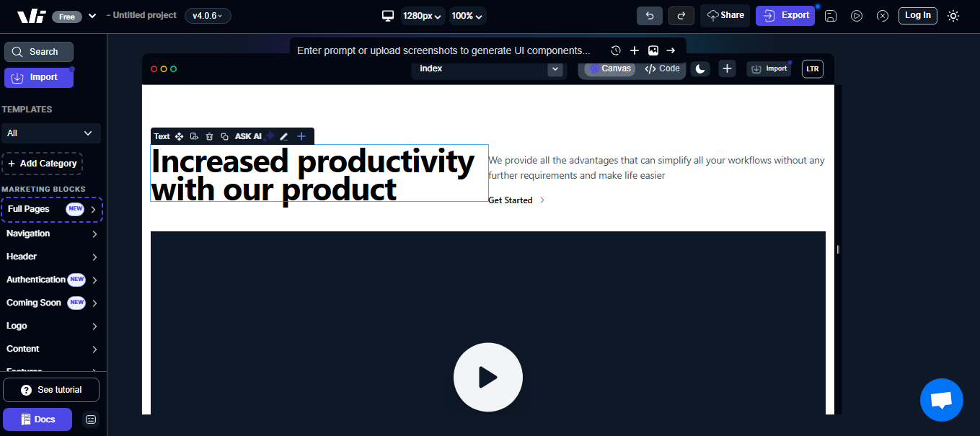Delete the text block using the trash icon
Viewport: 980px width, 436px height.
coord(209,135)
